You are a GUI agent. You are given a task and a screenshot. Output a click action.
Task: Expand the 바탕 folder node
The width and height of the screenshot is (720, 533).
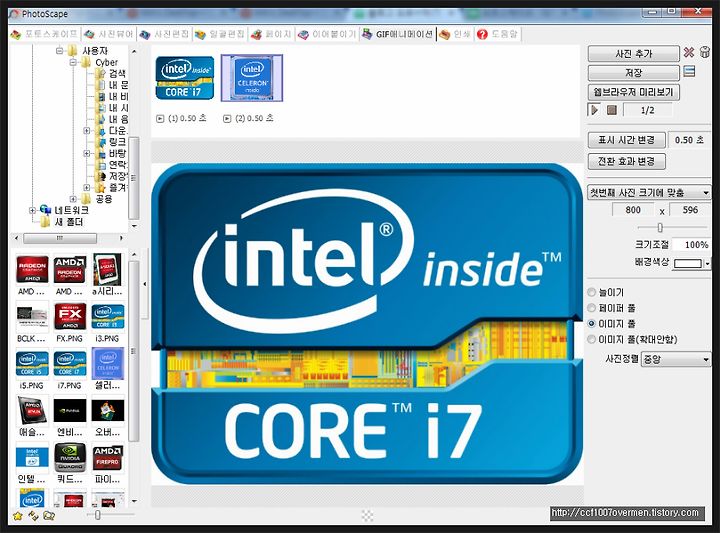point(86,153)
